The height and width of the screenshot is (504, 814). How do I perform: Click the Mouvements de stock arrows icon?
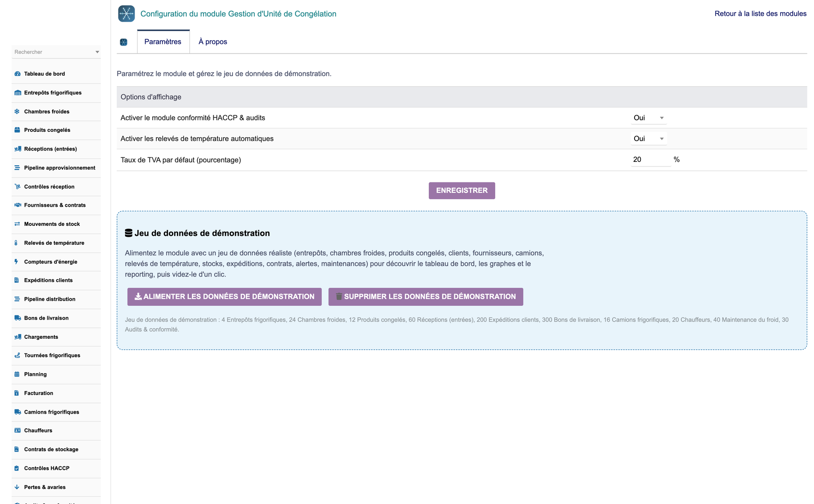pos(17,224)
